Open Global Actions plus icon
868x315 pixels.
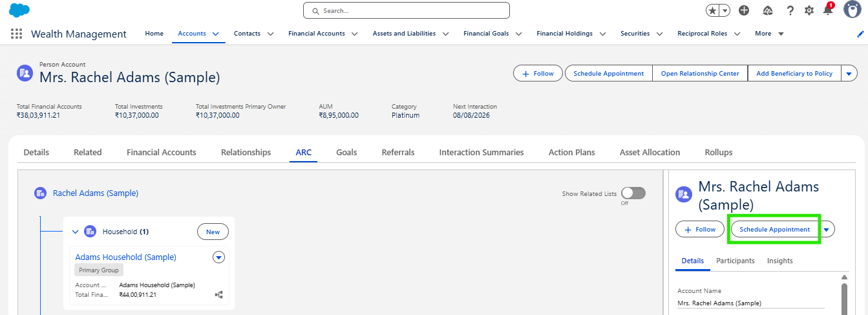tap(744, 10)
